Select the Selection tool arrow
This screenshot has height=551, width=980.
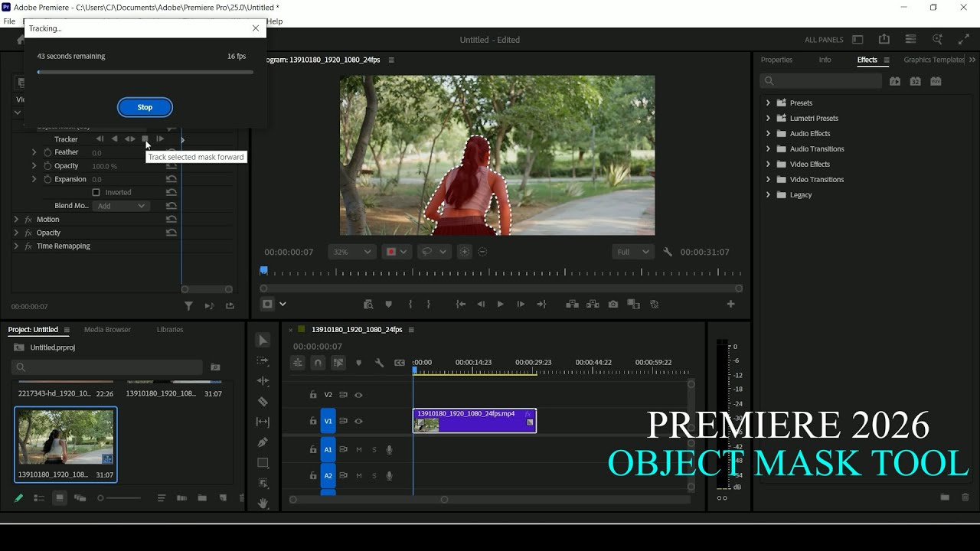263,341
